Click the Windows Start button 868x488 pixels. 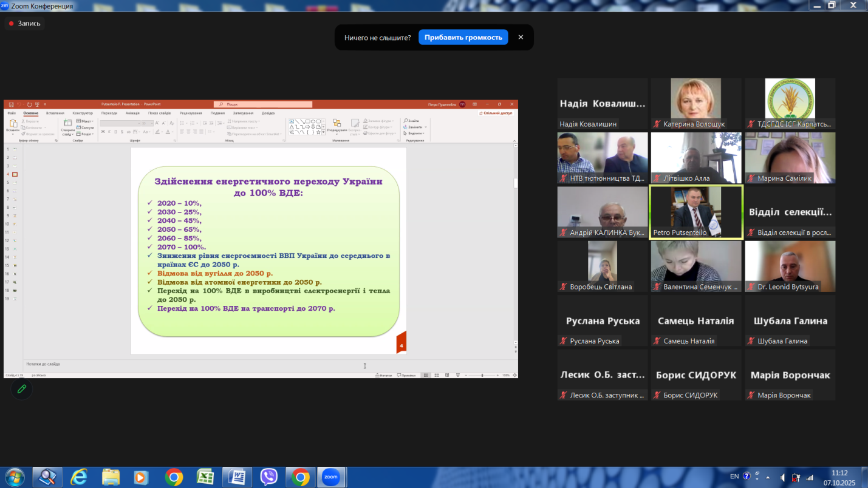[13, 477]
